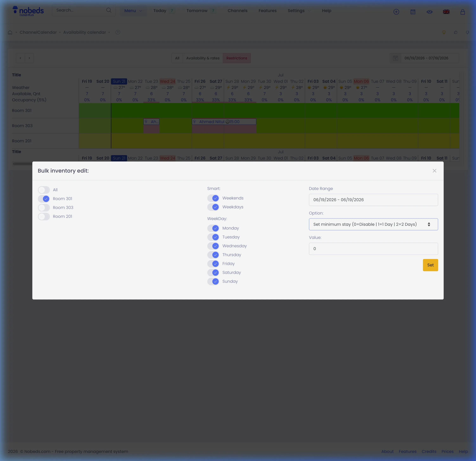Switch to Availability & rates tab

pyautogui.click(x=203, y=58)
